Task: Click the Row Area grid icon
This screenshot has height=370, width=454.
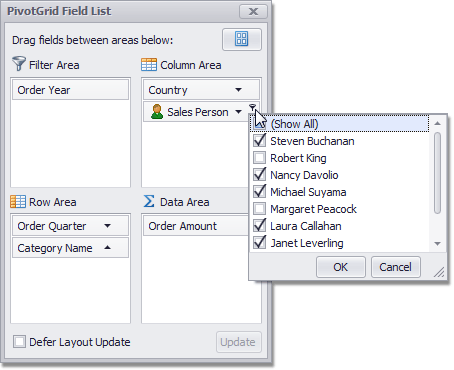Action: pos(18,202)
